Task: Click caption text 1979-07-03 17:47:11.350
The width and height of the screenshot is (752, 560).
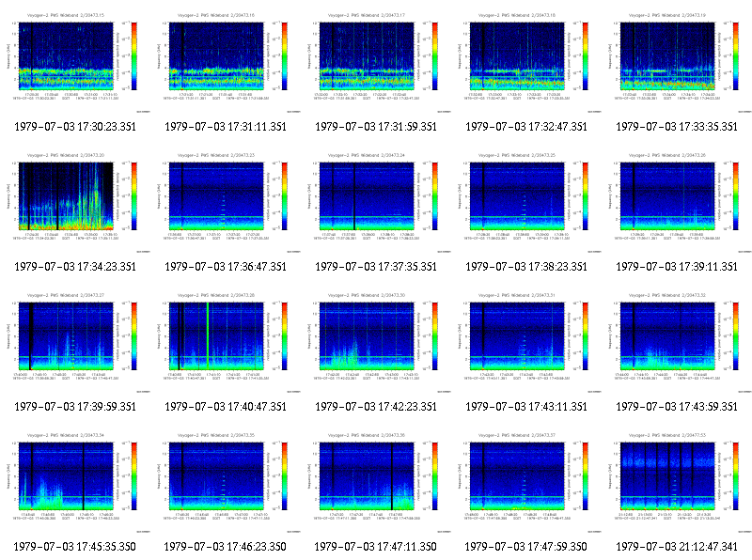Action: pos(375,547)
